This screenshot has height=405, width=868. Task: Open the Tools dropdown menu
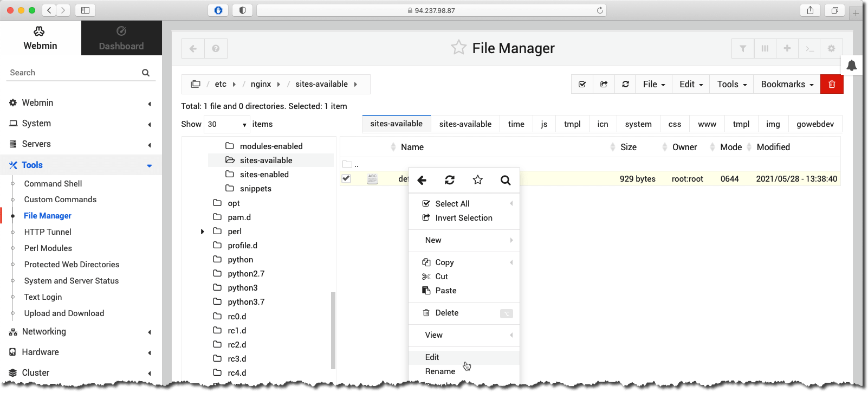tap(732, 85)
